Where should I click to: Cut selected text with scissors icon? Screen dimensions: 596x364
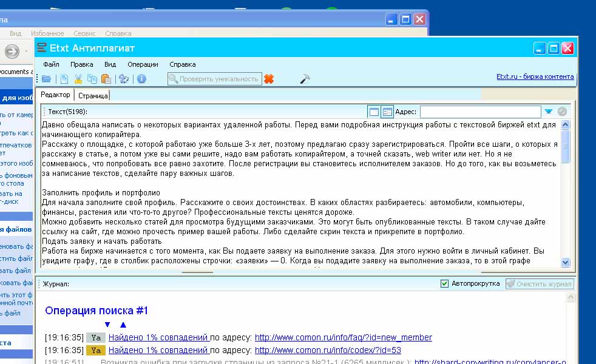click(78, 79)
